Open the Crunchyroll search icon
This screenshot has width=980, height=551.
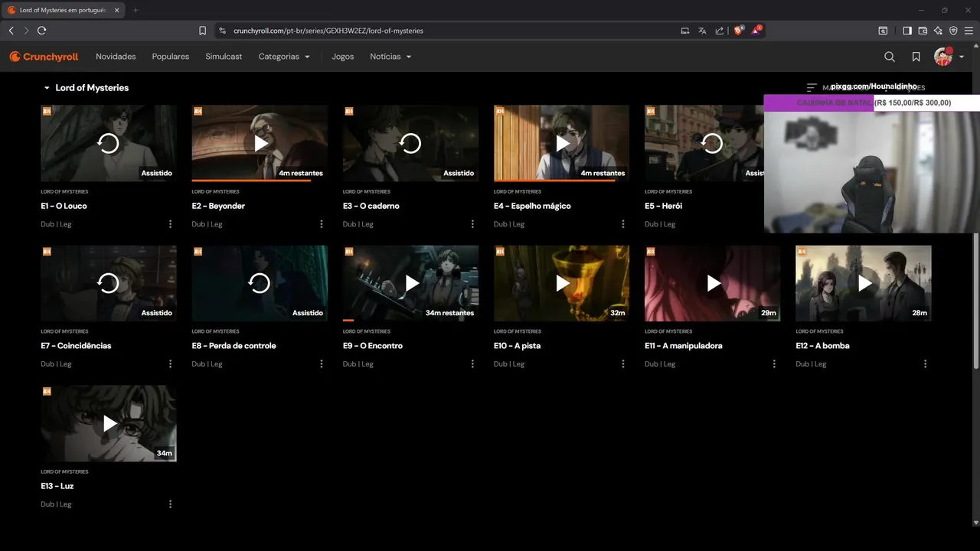tap(890, 57)
